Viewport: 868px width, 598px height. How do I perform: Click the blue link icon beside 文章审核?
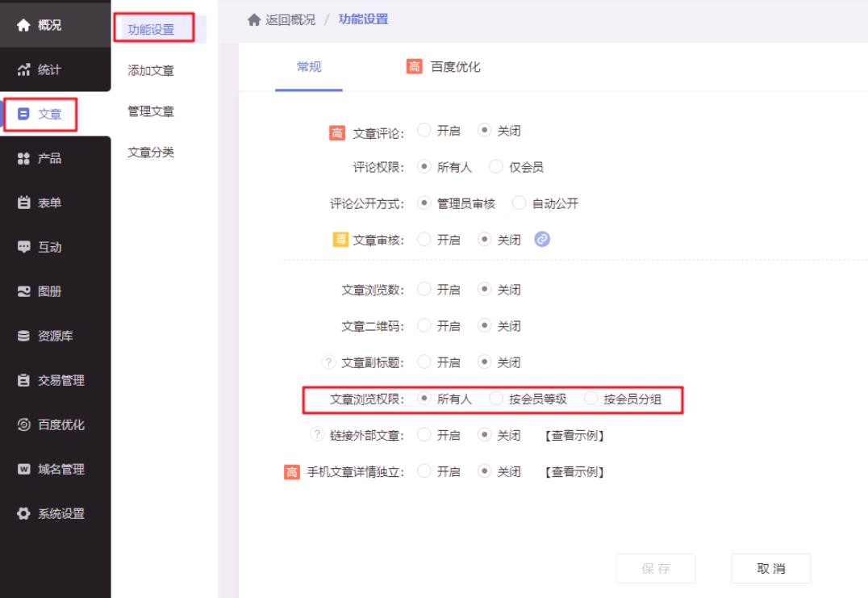coord(542,240)
